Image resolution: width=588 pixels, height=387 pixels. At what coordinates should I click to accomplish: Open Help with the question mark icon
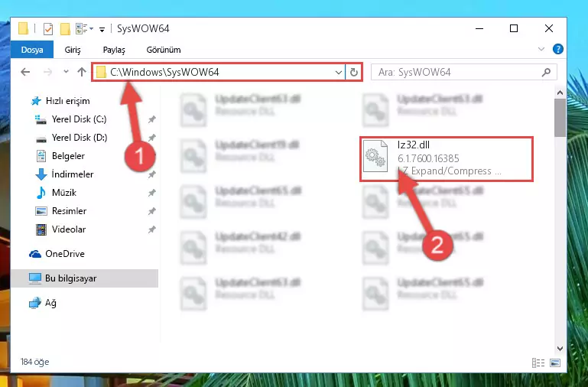click(x=558, y=49)
